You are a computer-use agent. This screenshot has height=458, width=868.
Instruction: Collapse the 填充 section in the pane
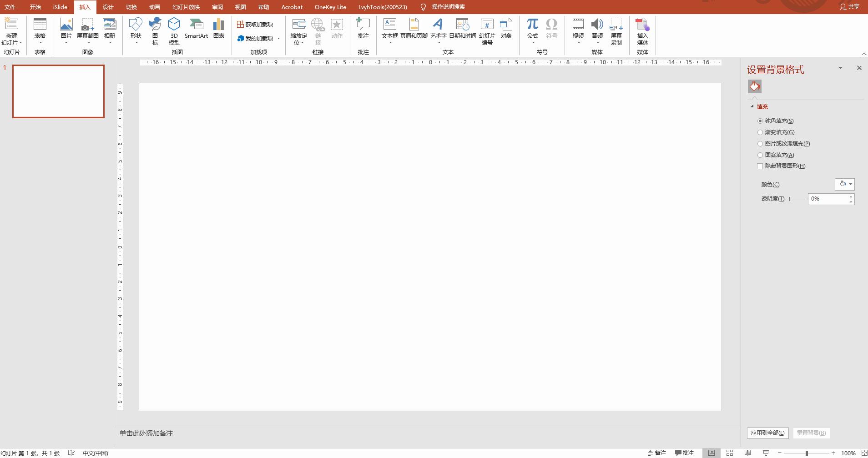(752, 106)
